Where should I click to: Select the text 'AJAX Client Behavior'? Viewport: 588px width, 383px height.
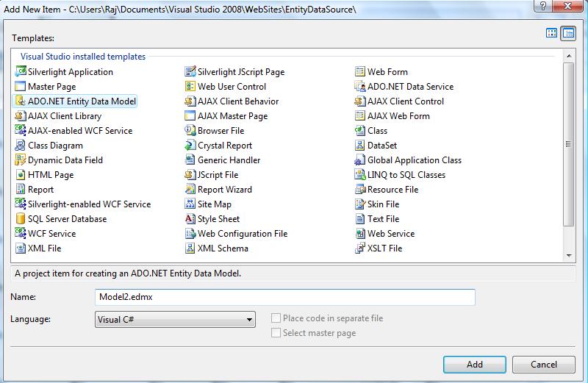(238, 101)
